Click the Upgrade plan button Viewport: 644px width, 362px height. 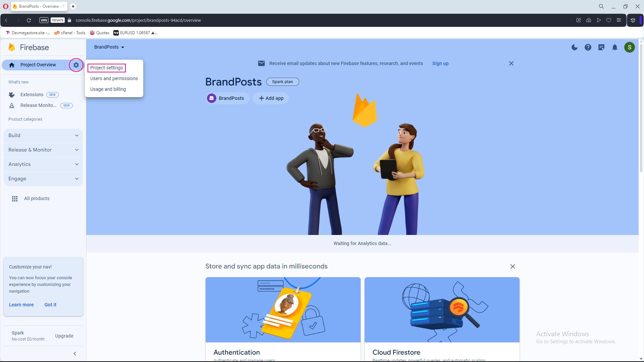click(64, 336)
